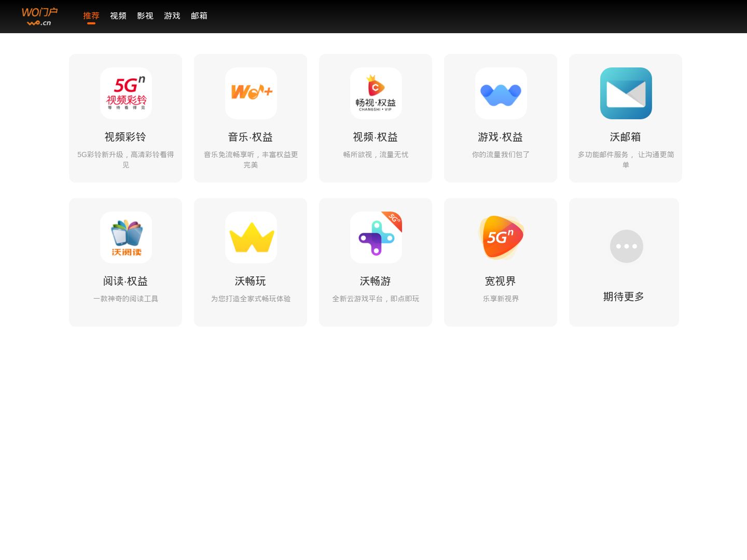Open the 沃邮箱 envelope icon
Viewport: 747px width, 560px height.
(626, 93)
